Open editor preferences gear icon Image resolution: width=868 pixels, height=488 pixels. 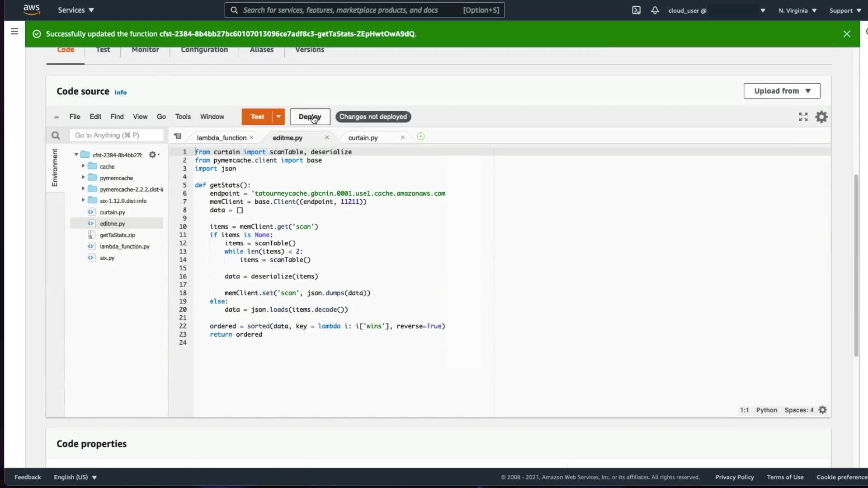(821, 117)
